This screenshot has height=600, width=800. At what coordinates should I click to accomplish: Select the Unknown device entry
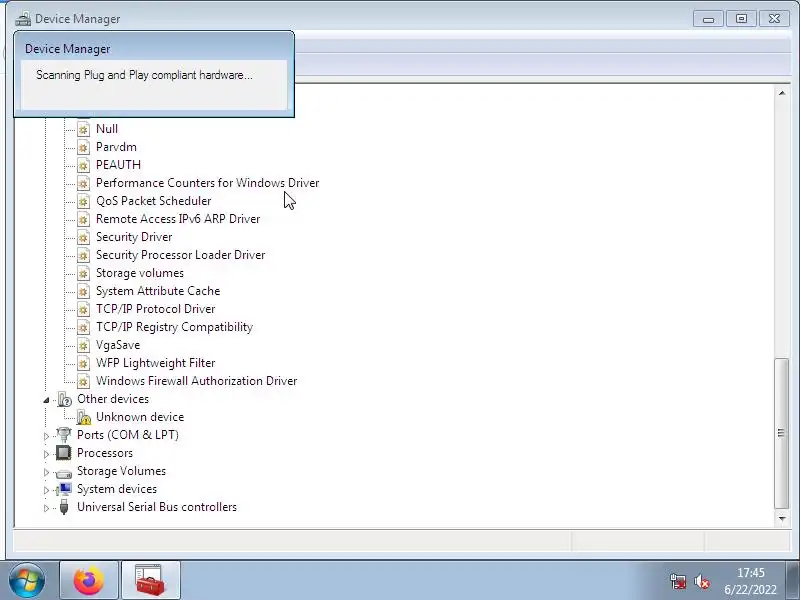[140, 417]
